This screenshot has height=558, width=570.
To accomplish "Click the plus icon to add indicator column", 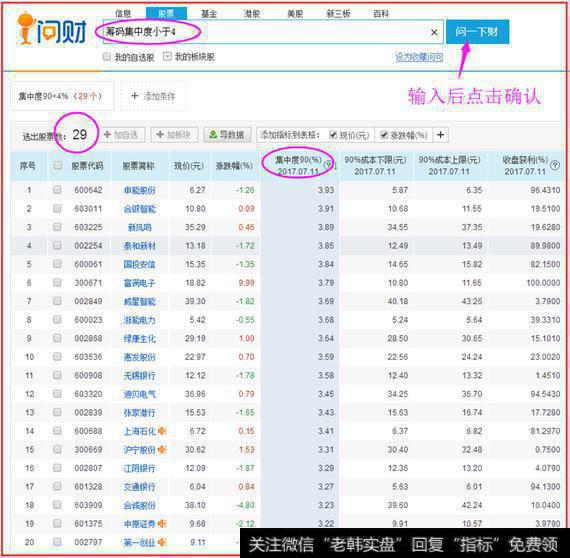I will [440, 135].
